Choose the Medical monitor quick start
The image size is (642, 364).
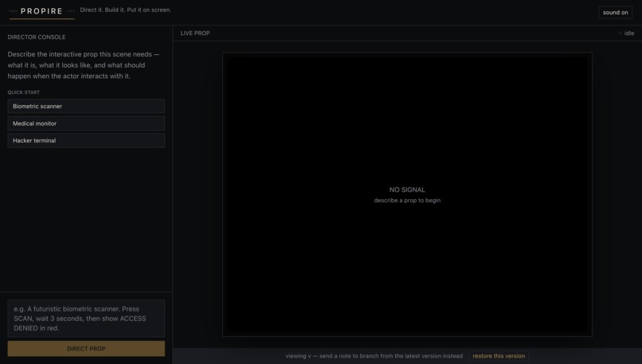coord(86,123)
